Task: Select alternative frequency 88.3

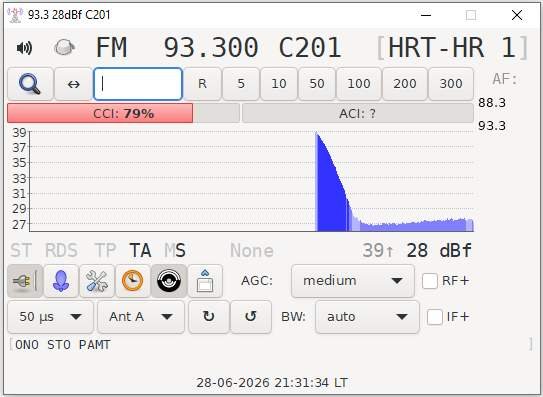Action: click(x=492, y=103)
